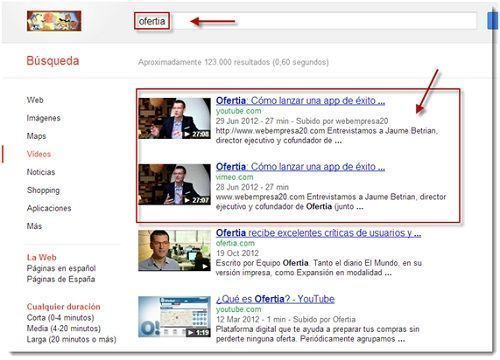Open the Shopping category
Image resolution: width=500 pixels, height=360 pixels.
(43, 190)
